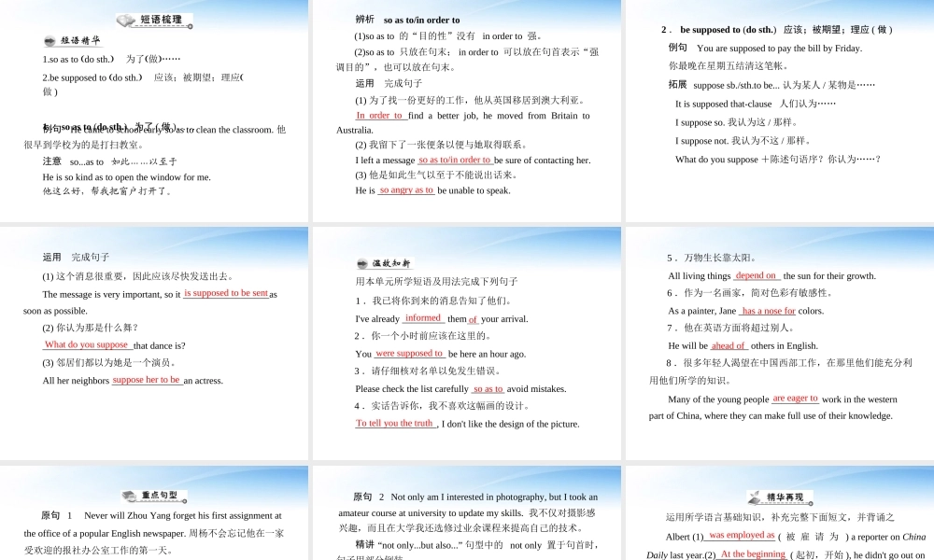Click the note '注意 so...as to 如此……以至于'
The image size is (934, 560).
[109, 161]
